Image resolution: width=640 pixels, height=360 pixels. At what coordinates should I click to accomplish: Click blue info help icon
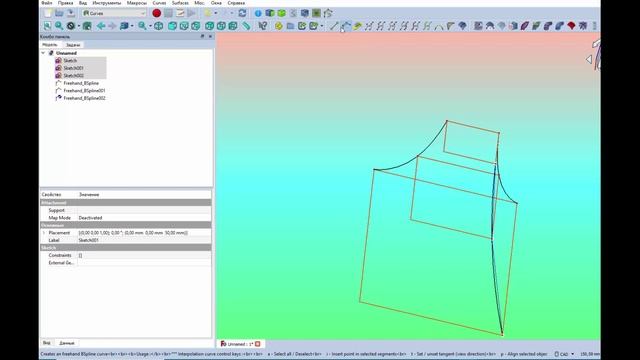(x=258, y=13)
